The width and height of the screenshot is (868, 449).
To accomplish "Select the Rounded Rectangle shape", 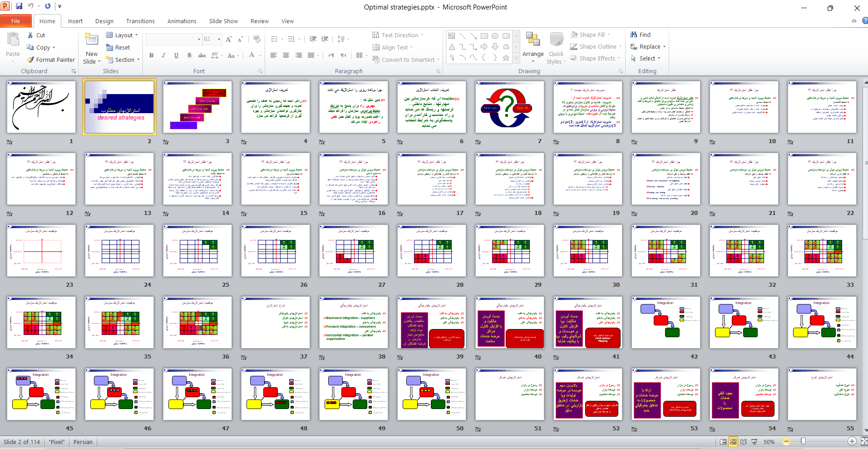I will click(x=506, y=35).
